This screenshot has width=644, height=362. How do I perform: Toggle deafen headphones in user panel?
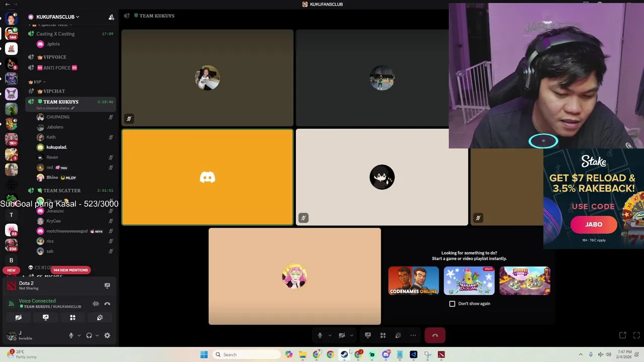(89, 335)
